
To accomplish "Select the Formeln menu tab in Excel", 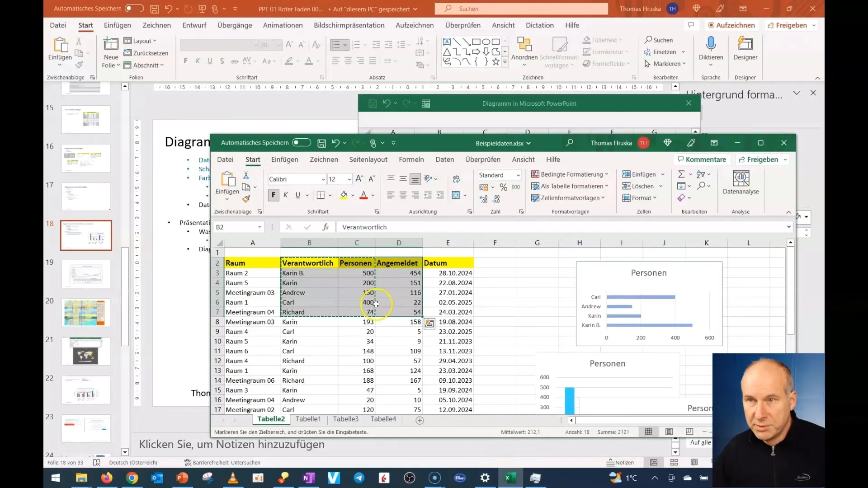I will click(x=412, y=159).
